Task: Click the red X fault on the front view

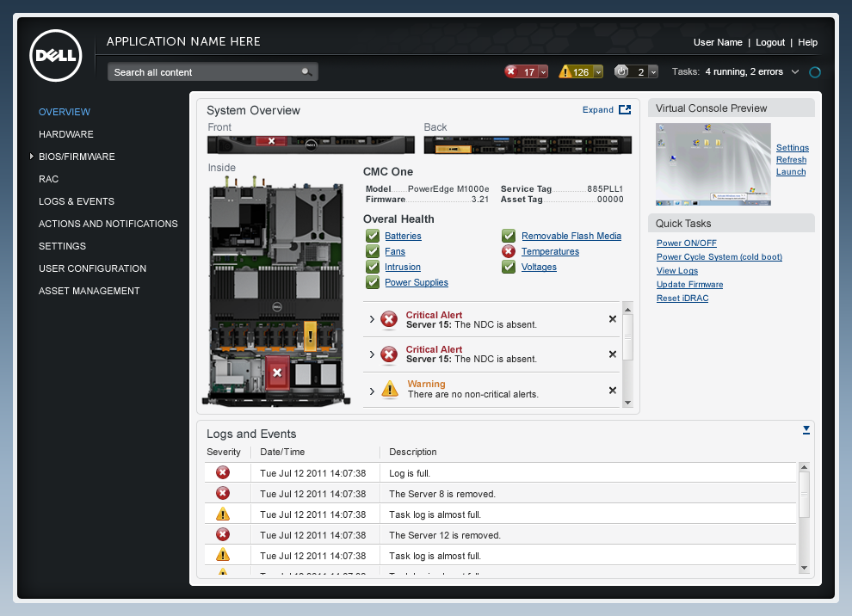Action: coord(271,141)
